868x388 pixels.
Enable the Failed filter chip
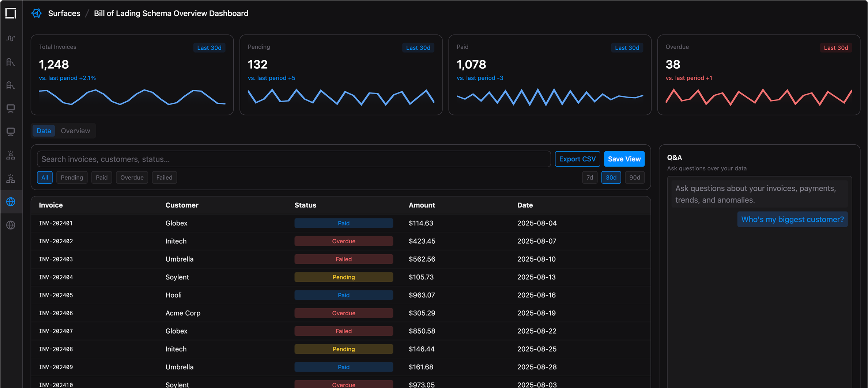[x=164, y=178]
